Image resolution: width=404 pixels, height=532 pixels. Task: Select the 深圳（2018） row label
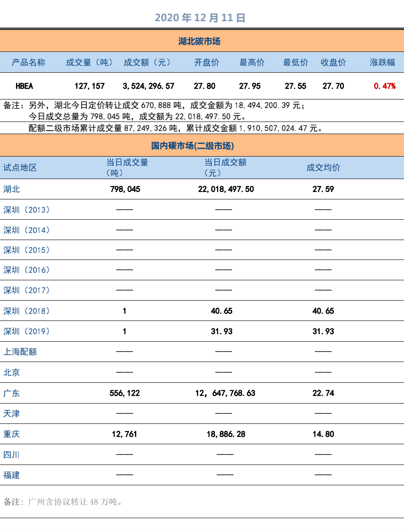coord(27,311)
